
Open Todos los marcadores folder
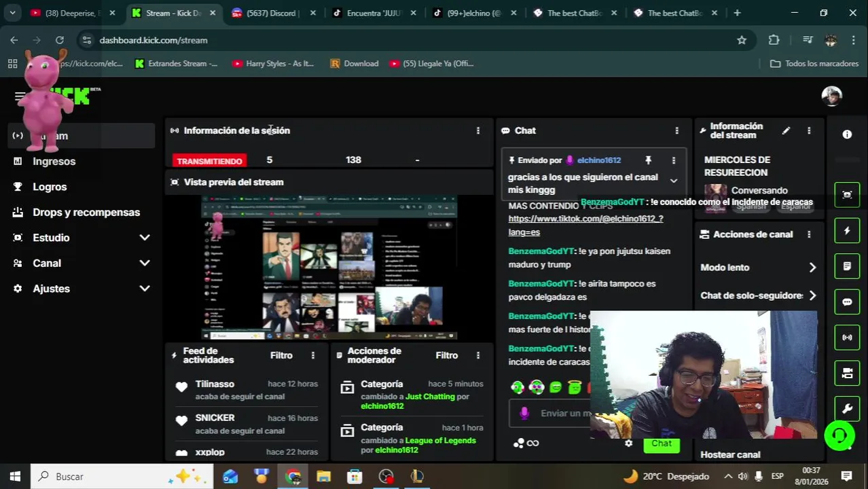pos(814,63)
